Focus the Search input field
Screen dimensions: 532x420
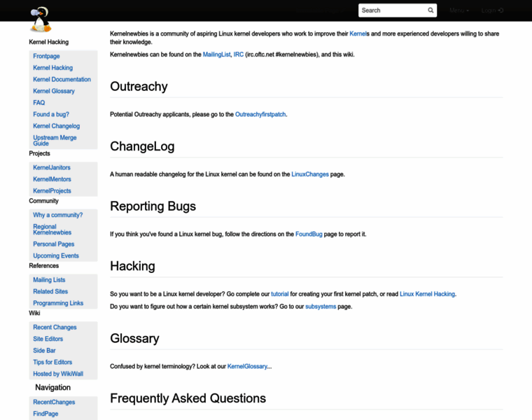pyautogui.click(x=392, y=10)
